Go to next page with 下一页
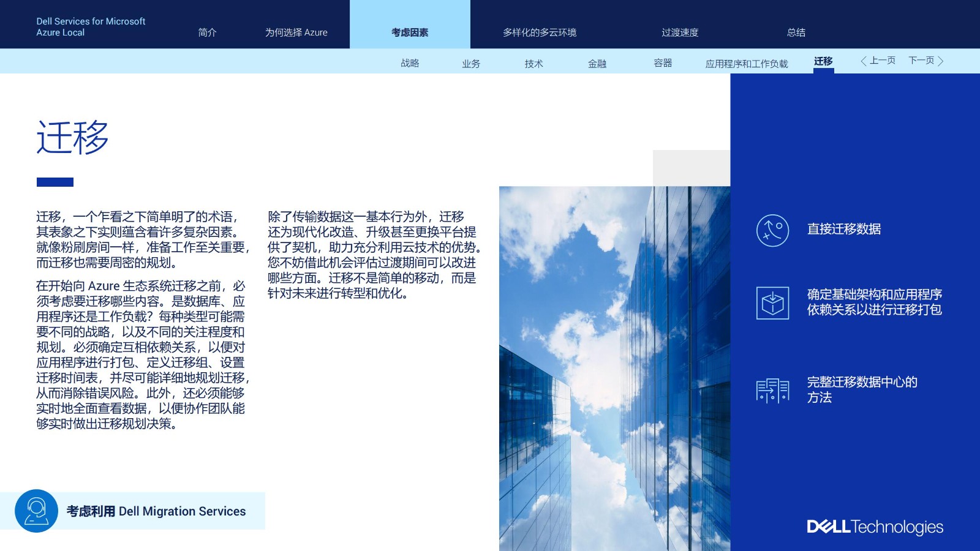This screenshot has width=980, height=551. point(925,61)
